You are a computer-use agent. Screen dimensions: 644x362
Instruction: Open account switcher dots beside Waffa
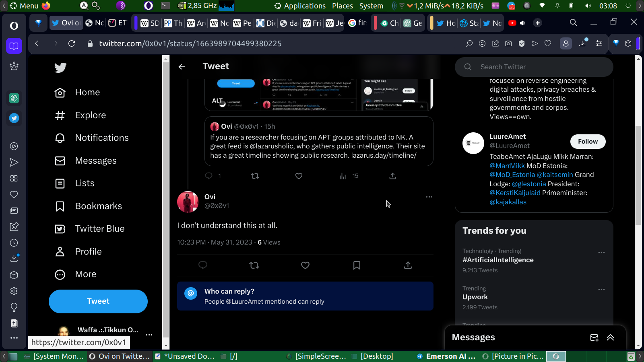[149, 335]
